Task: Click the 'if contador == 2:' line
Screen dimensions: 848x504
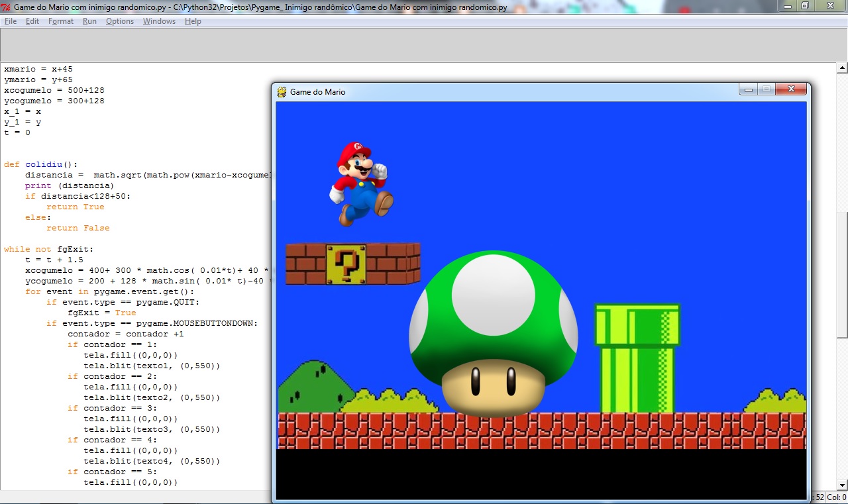Action: point(113,376)
